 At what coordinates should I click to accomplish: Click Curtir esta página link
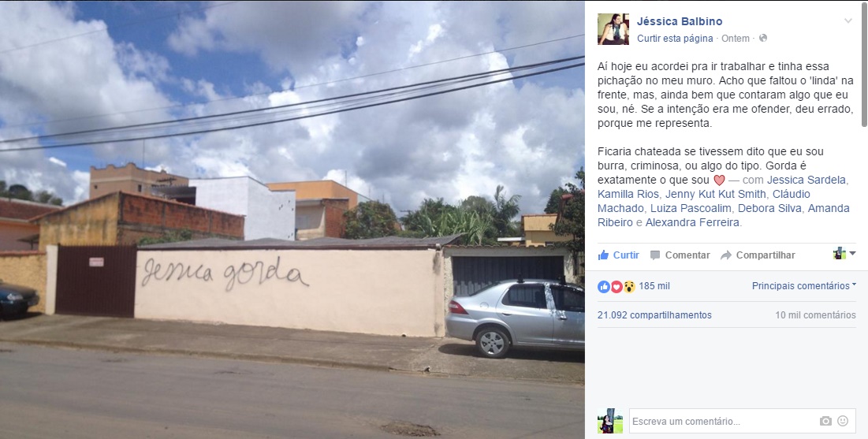(x=675, y=38)
